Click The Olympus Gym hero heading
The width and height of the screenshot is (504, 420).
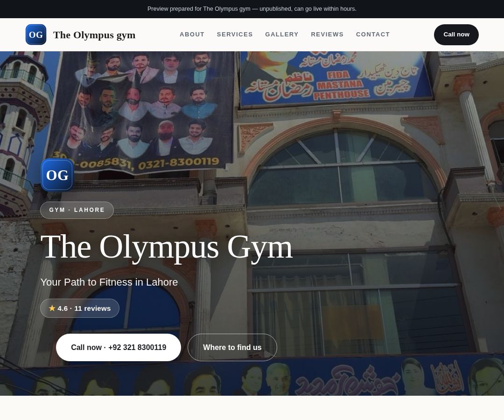tap(167, 247)
